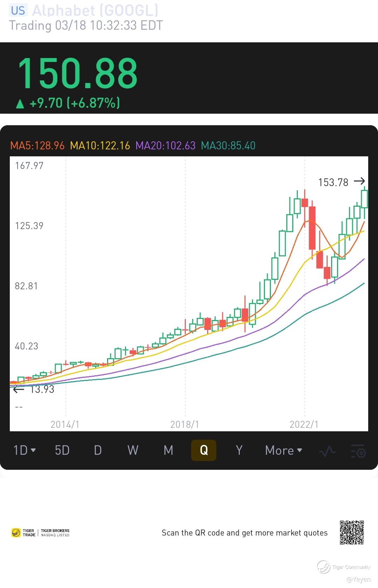Click the 40.23 price axis label
Image resolution: width=378 pixels, height=588 pixels.
point(27,346)
